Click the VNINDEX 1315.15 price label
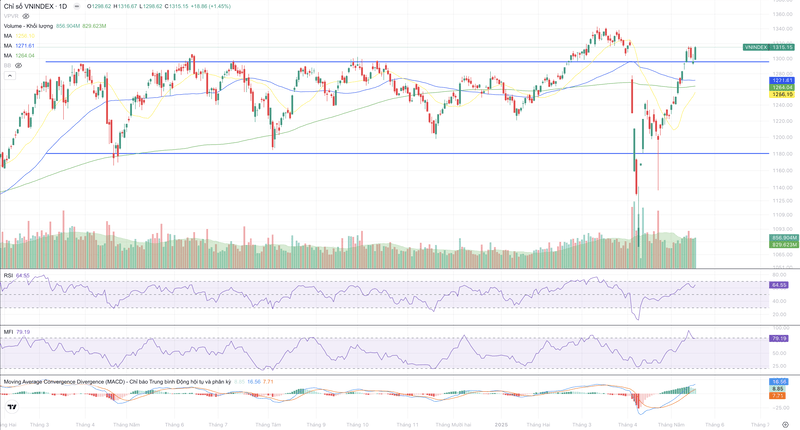Image resolution: width=800 pixels, height=430 pixels. (768, 47)
